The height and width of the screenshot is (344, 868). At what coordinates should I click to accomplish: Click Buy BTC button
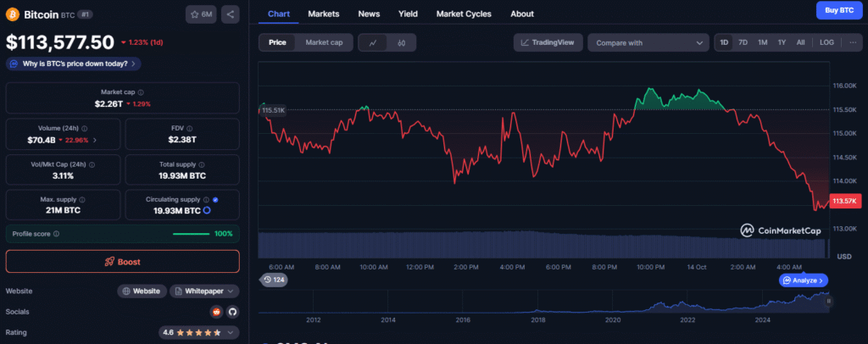(839, 10)
